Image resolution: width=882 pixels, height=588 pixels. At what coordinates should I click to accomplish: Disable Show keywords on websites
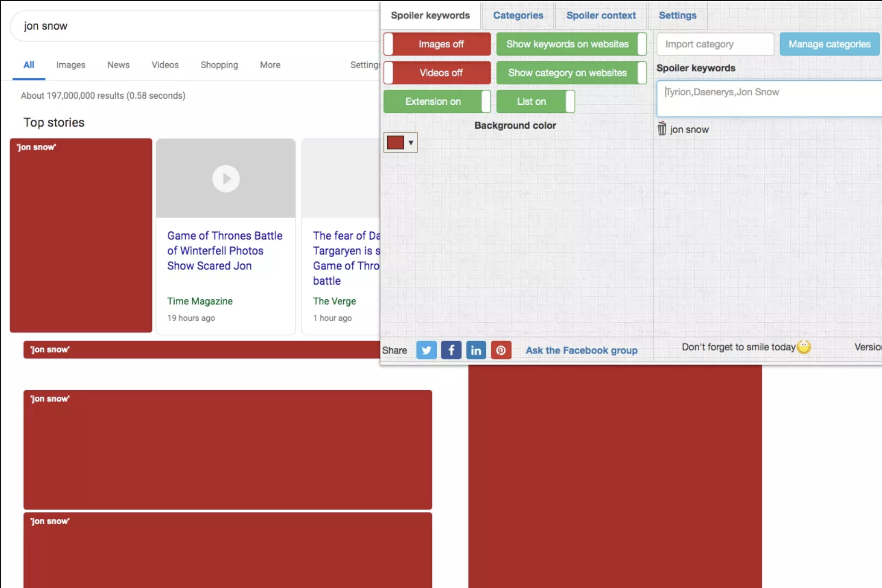571,44
